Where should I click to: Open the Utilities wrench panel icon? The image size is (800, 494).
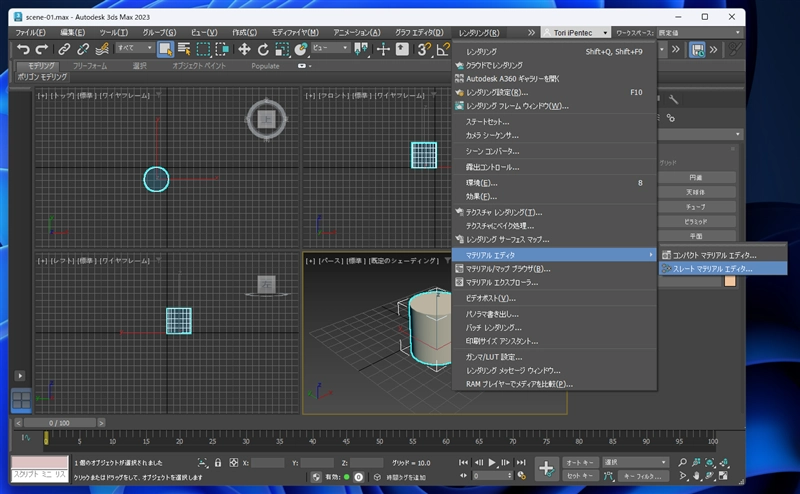point(673,100)
